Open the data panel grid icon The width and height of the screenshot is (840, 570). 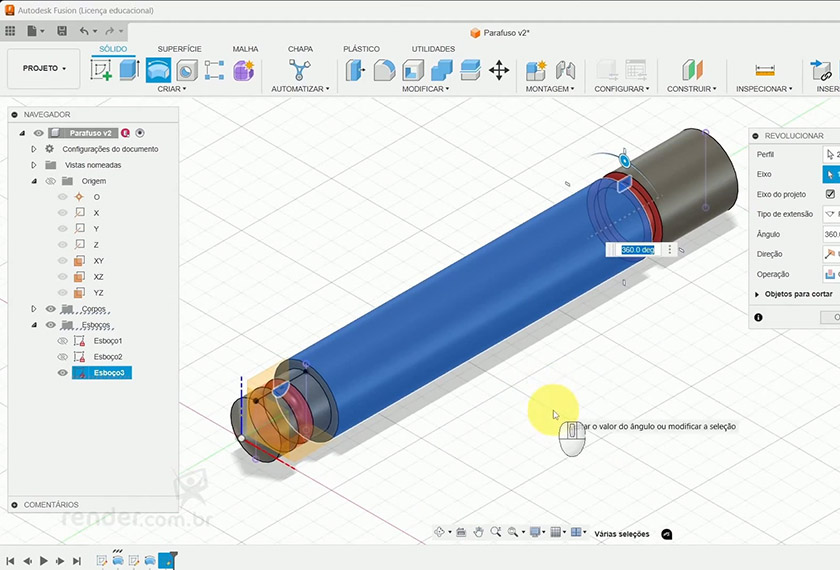pyautogui.click(x=11, y=32)
